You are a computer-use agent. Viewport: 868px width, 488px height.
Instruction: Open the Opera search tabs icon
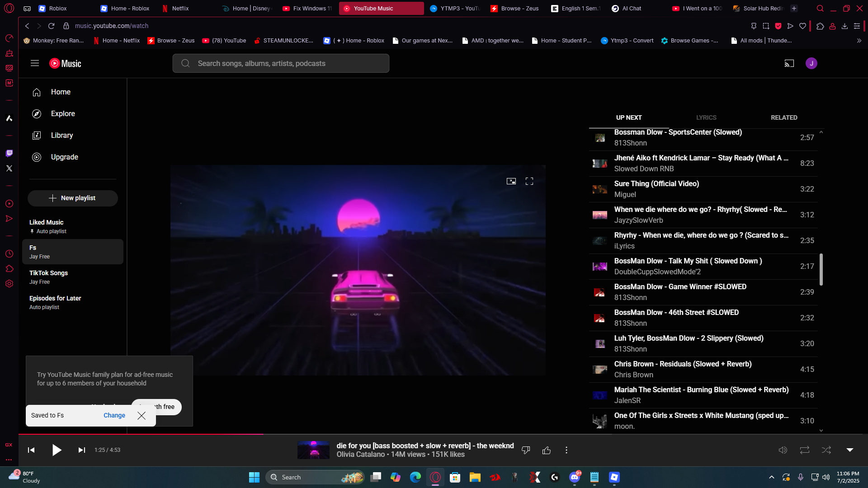coord(820,9)
